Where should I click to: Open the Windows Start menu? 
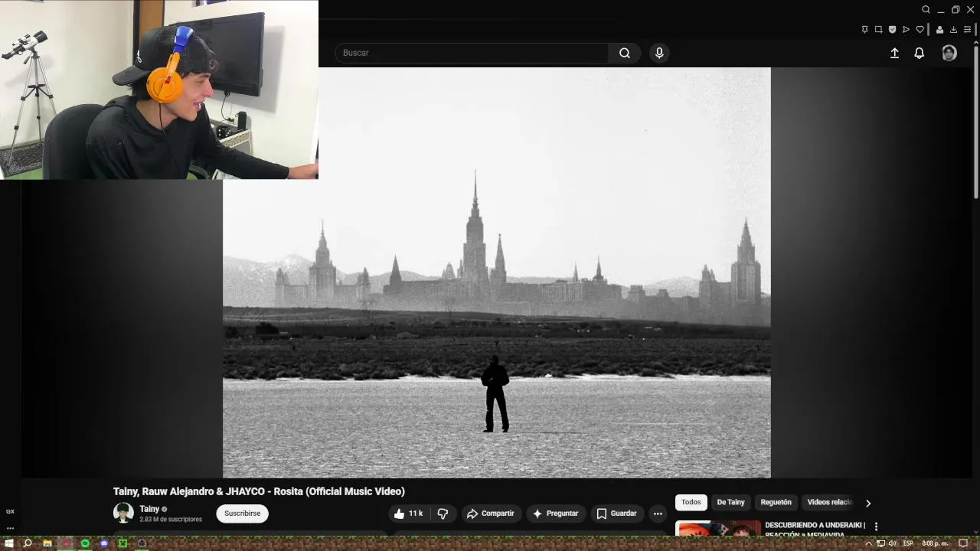click(x=9, y=543)
